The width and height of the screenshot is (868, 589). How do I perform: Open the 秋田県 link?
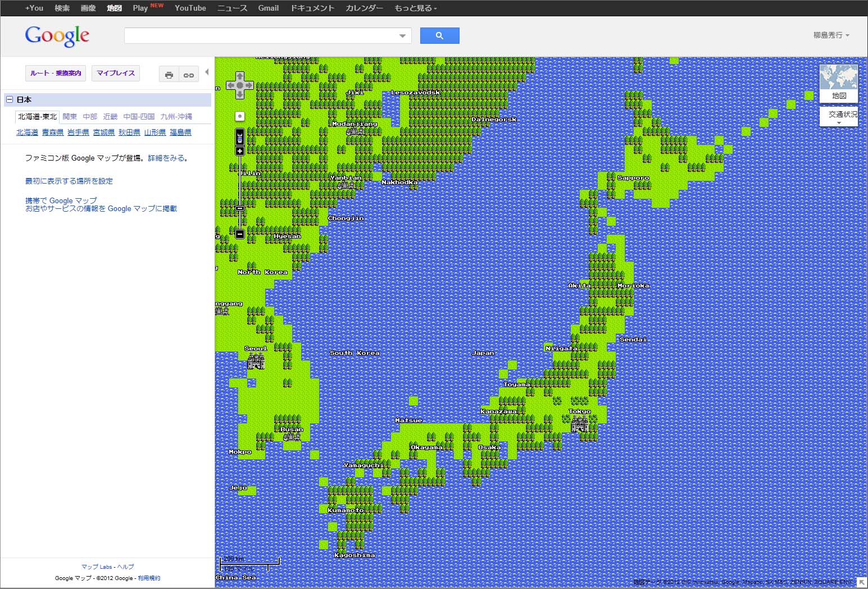pyautogui.click(x=129, y=133)
